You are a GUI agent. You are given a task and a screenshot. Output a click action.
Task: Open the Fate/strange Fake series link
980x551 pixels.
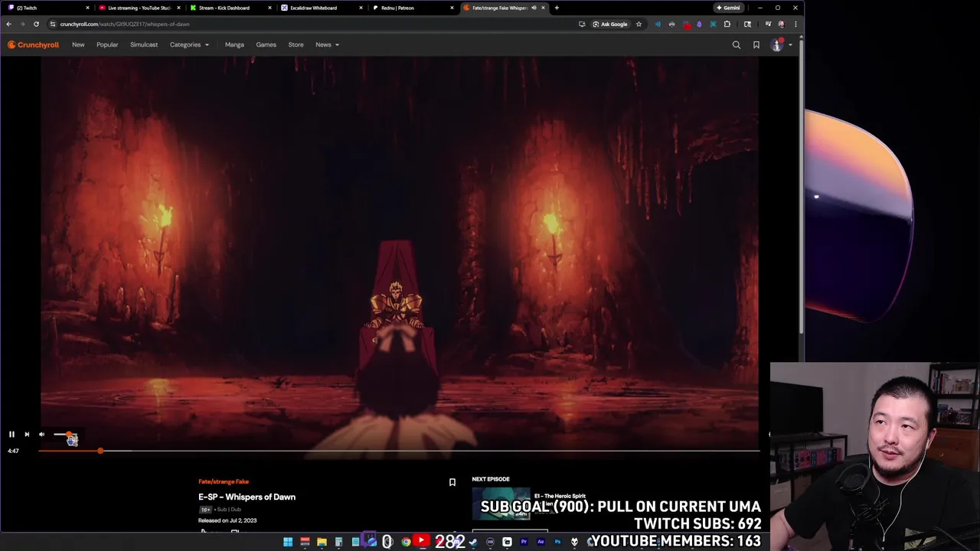tap(224, 481)
